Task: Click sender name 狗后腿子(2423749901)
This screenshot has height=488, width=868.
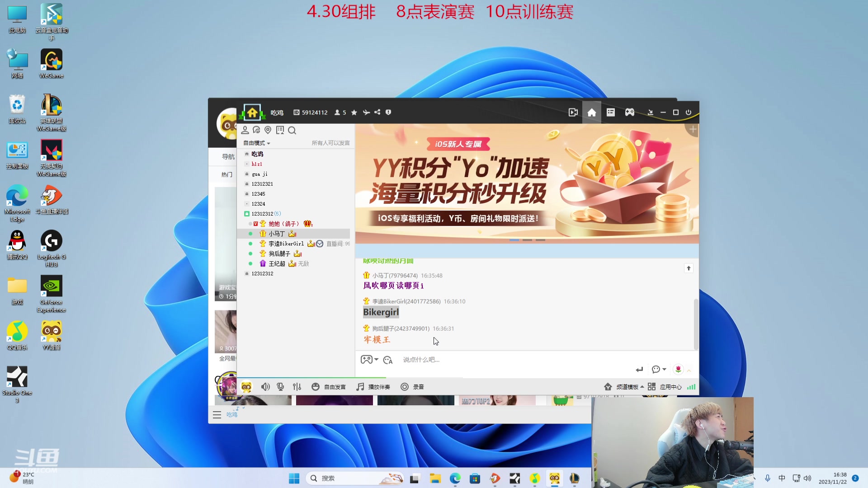Action: point(401,328)
